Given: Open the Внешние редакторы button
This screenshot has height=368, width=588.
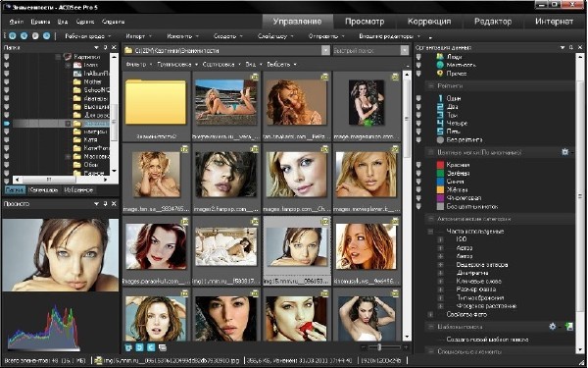Looking at the screenshot, I should click(390, 36).
